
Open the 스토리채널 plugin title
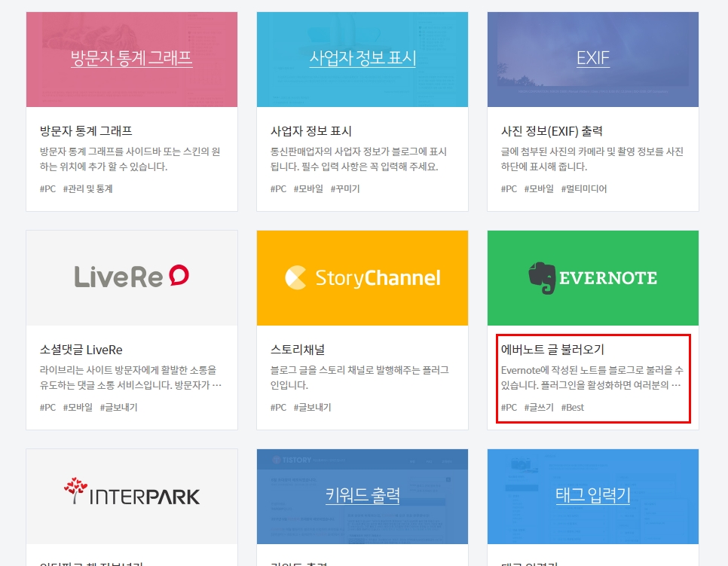298,350
